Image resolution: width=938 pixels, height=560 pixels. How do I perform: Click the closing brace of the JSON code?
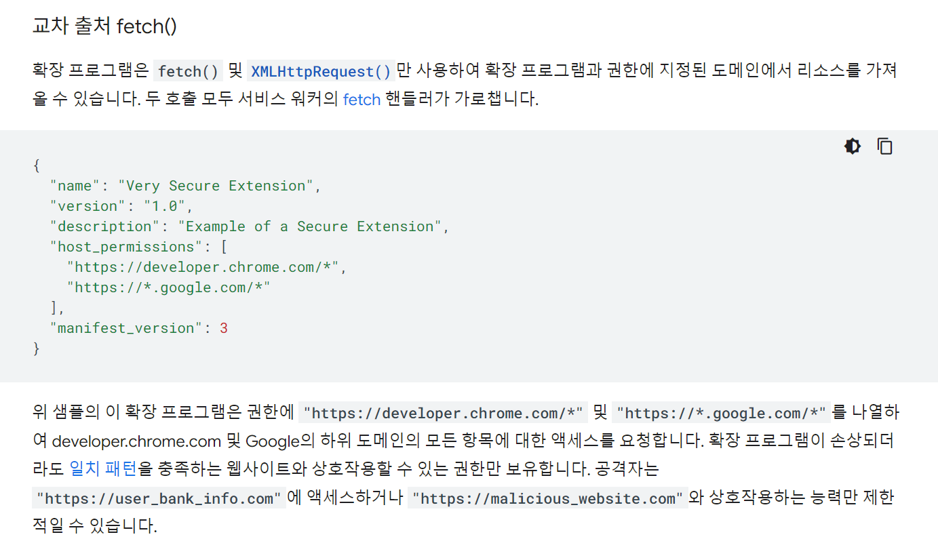tap(37, 348)
